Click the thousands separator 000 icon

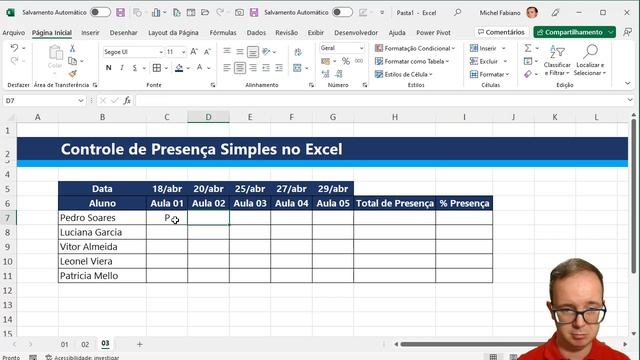coord(359,61)
